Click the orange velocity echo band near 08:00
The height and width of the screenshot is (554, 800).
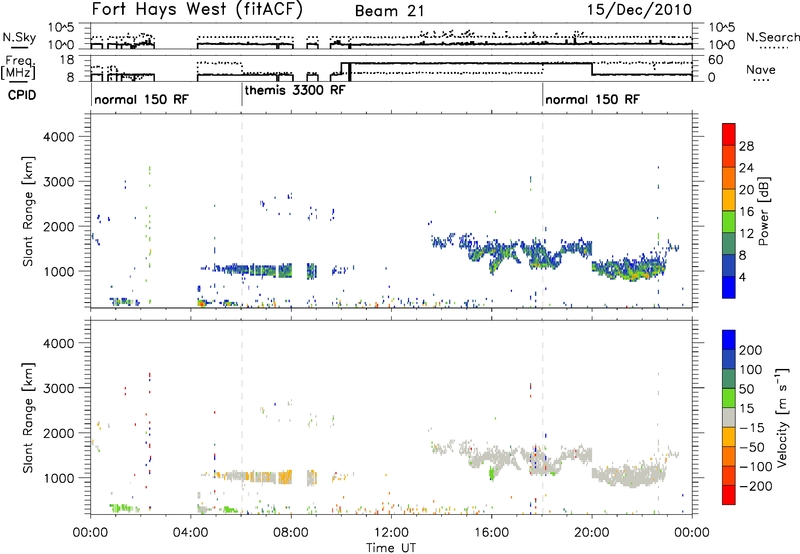284,477
